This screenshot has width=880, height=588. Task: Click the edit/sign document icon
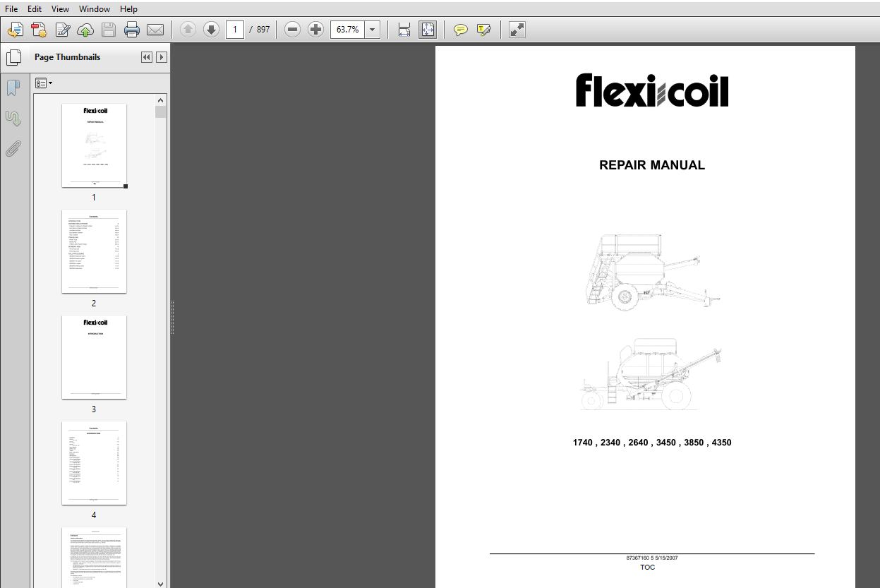pos(63,30)
